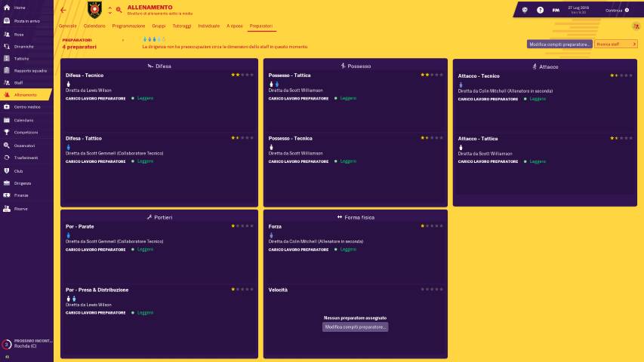Expand the Modifica compiti preparatore dropdown at top
644x362 pixels.
pos(559,44)
